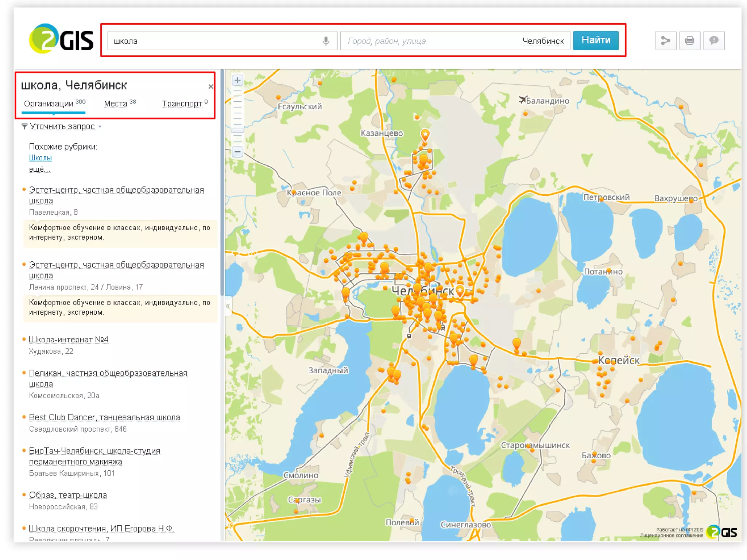Viewport: 747px width, 560px height.
Task: Open the Школа-интернат №4 result
Action: coord(68,339)
